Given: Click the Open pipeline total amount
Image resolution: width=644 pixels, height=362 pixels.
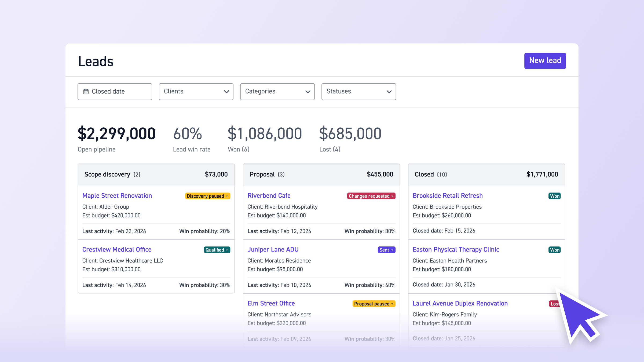Looking at the screenshot, I should (x=116, y=133).
